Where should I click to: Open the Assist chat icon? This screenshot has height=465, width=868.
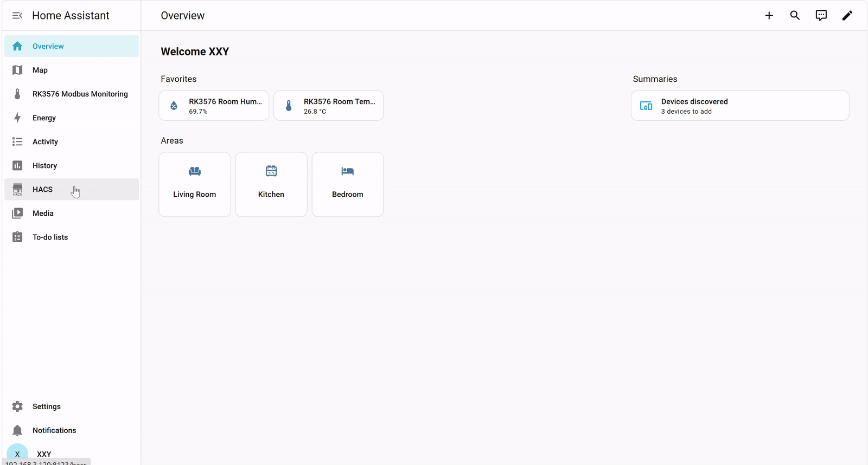coord(821,16)
